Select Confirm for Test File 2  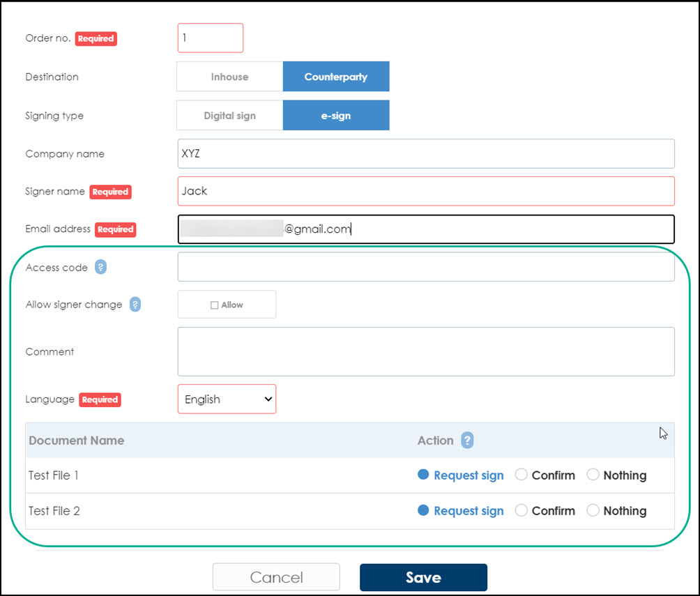pos(521,510)
